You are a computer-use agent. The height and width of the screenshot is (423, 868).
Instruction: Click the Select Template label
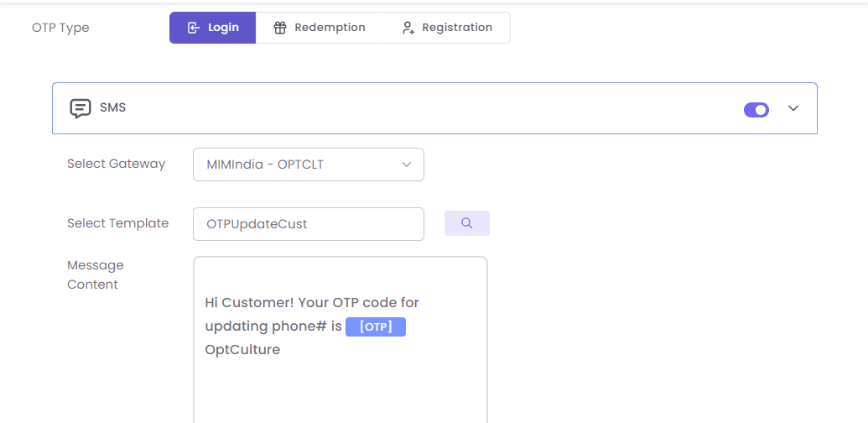tap(117, 223)
